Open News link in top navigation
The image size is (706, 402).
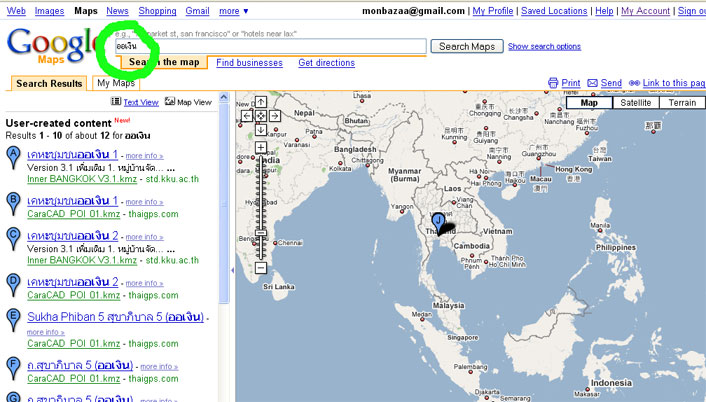[x=117, y=11]
